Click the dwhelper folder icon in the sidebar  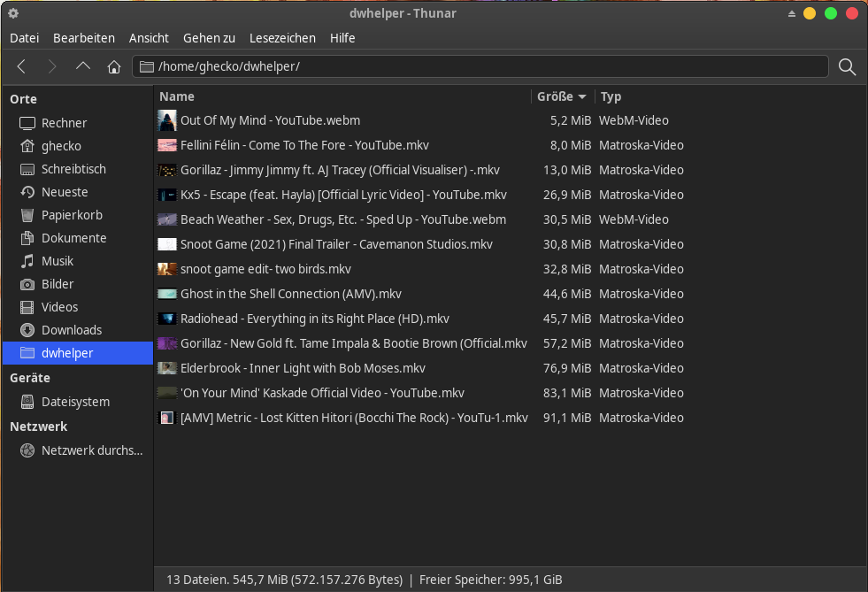tap(27, 353)
